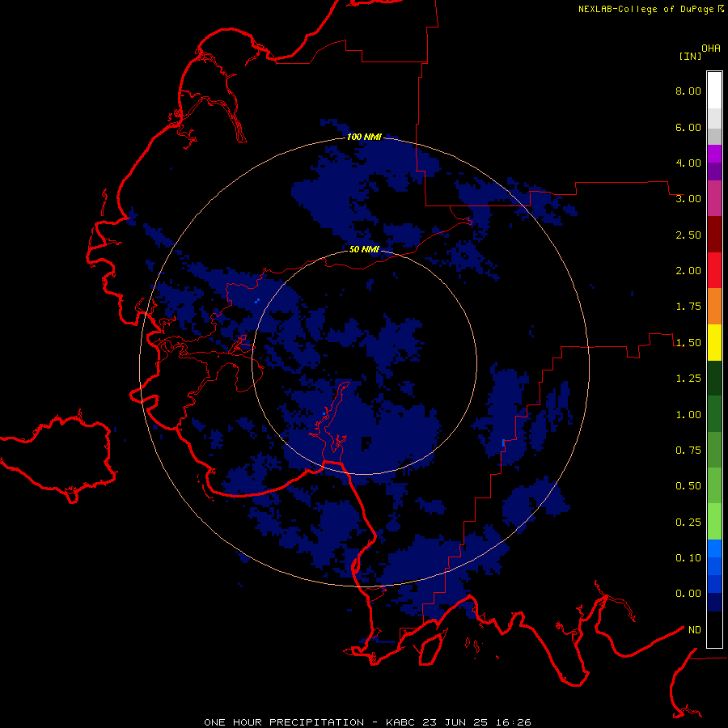Image resolution: width=728 pixels, height=728 pixels.
Task: Click the 50 NMI range ring label
Action: click(x=364, y=250)
